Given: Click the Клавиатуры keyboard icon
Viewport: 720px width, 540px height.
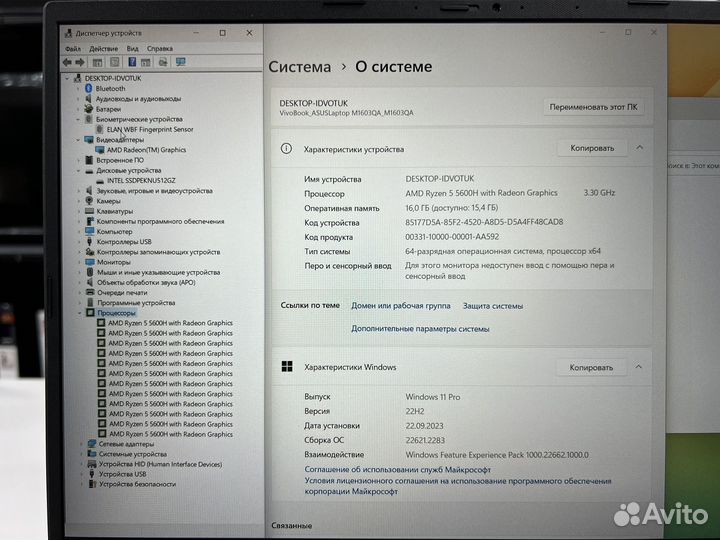Looking at the screenshot, I should pyautogui.click(x=90, y=211).
